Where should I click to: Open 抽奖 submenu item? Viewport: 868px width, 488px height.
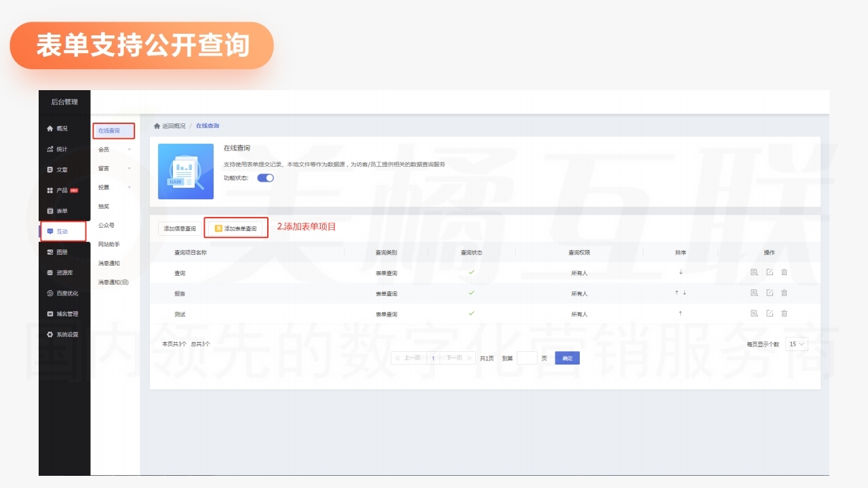(104, 206)
